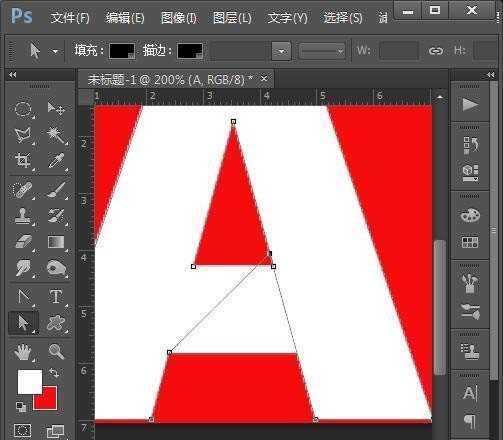Toggle link between width and height
The height and width of the screenshot is (440, 503).
click(436, 51)
